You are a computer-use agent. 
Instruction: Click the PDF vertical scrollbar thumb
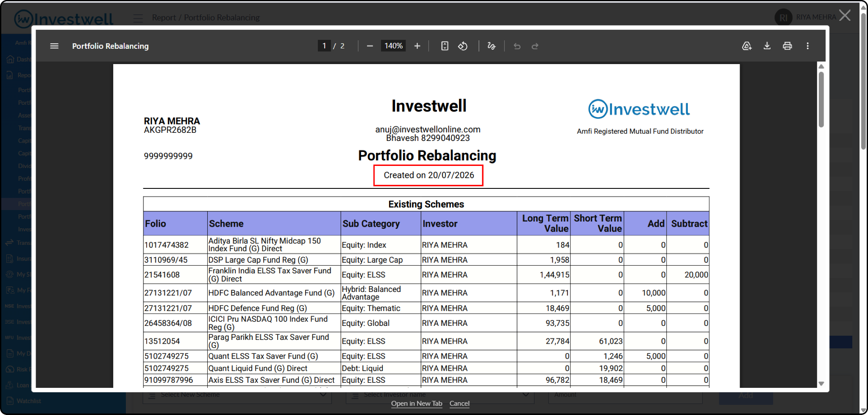pos(821,100)
